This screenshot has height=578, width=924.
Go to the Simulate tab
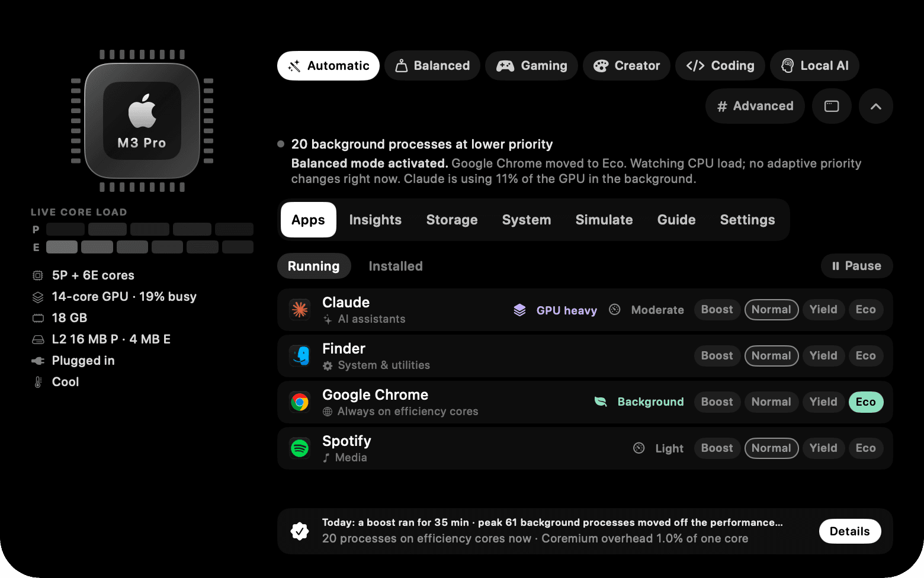[x=604, y=220]
